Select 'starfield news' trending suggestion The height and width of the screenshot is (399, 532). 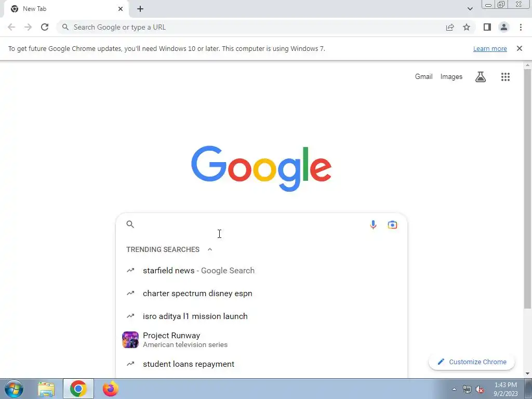pos(261,270)
